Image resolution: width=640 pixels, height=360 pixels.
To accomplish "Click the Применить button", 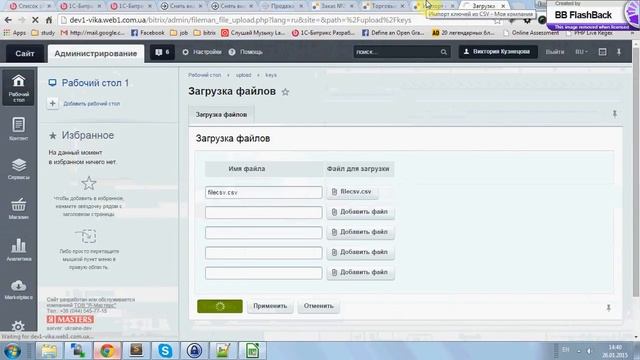I will pos(270,306).
